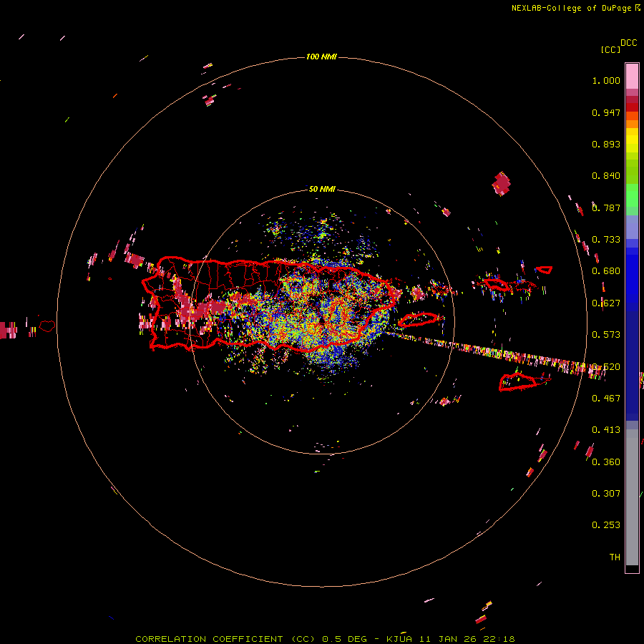Click the [CC] label above the color scale

pos(610,49)
